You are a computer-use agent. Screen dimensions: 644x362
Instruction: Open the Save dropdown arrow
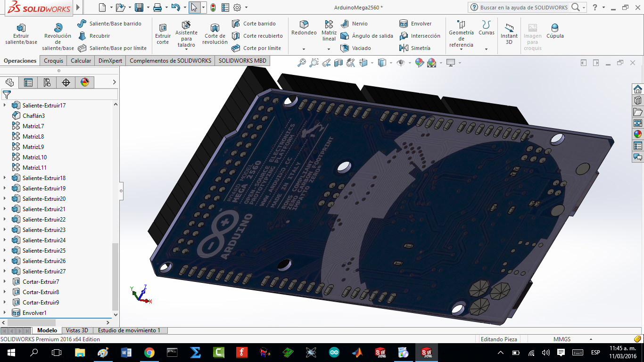(148, 8)
